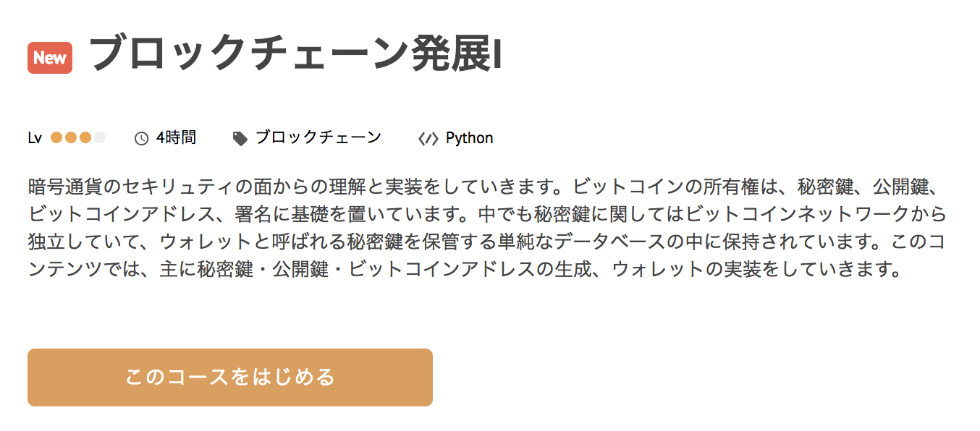The image size is (980, 431).
Task: Click the word Python next to code icon
Action: 469,137
